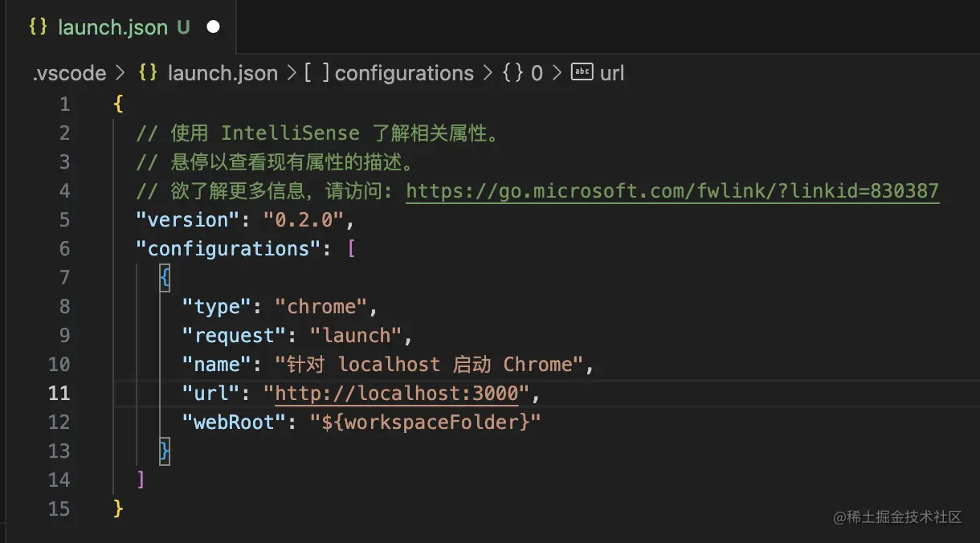Open the url breadcrumb segment
The height and width of the screenshot is (543, 980).
[x=612, y=73]
